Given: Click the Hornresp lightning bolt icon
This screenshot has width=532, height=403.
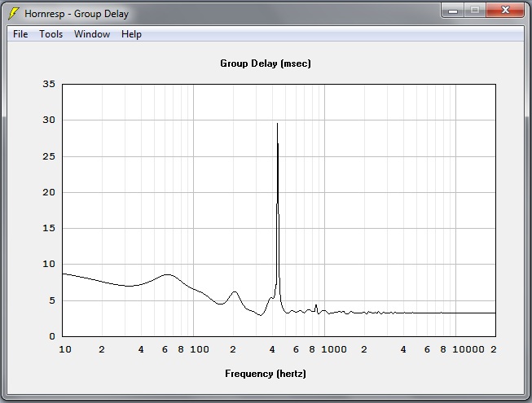Looking at the screenshot, I should [x=13, y=14].
